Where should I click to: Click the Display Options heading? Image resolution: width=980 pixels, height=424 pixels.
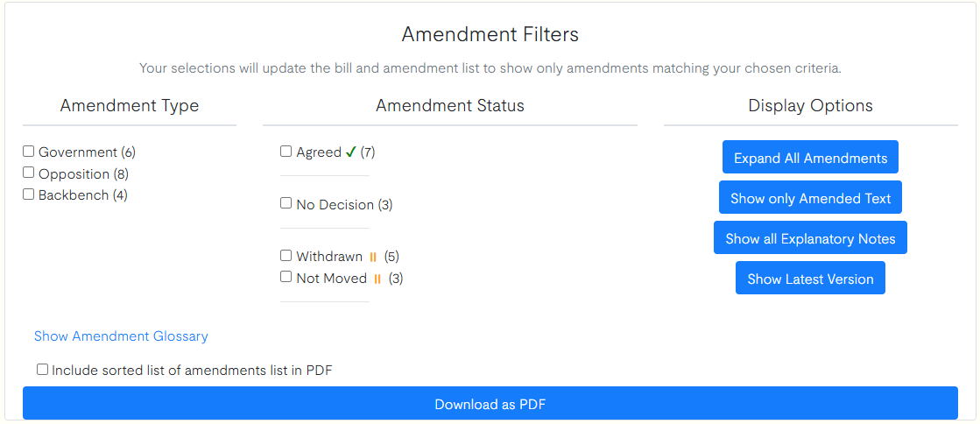810,106
